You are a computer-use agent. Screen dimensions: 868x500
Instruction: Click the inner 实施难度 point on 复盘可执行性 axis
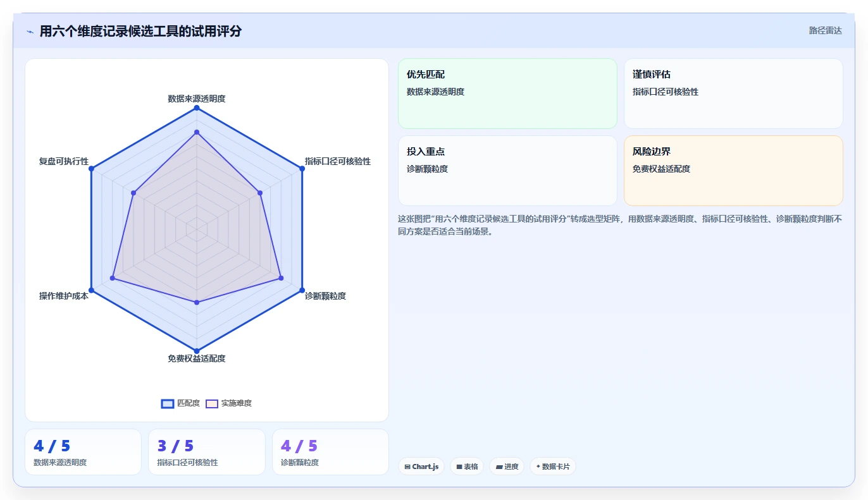pos(133,193)
